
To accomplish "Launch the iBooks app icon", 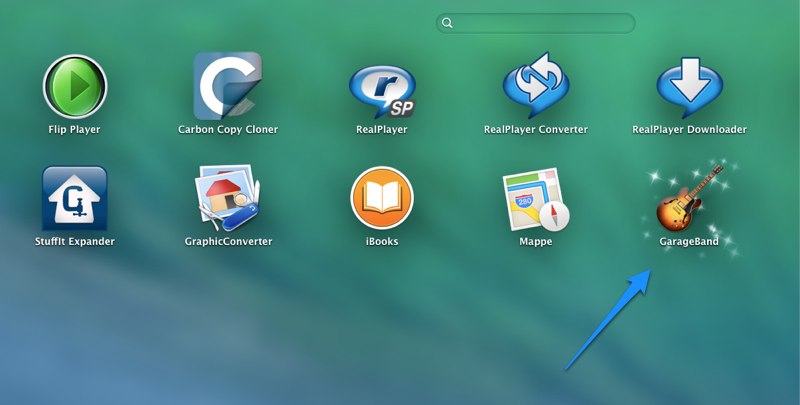I will tap(382, 198).
